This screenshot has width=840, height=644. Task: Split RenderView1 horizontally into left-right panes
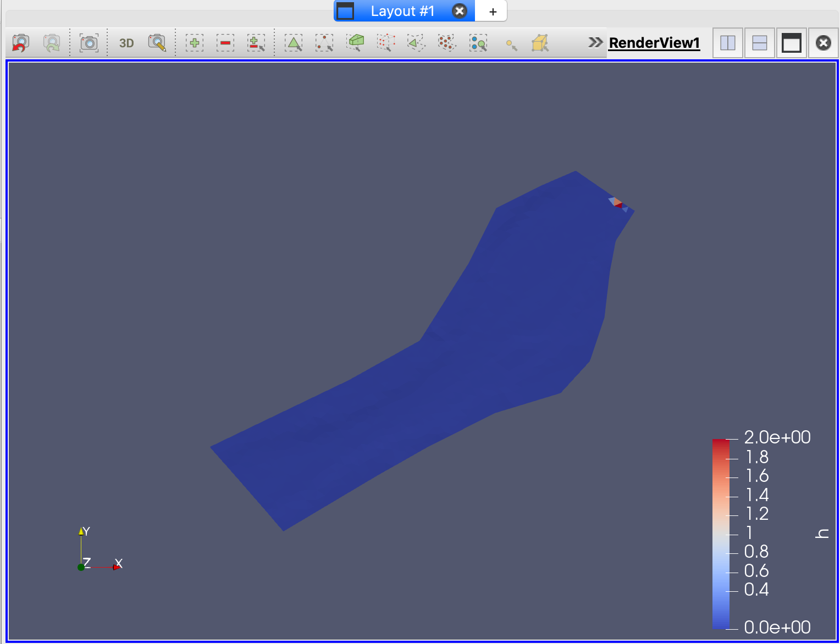[x=727, y=43]
